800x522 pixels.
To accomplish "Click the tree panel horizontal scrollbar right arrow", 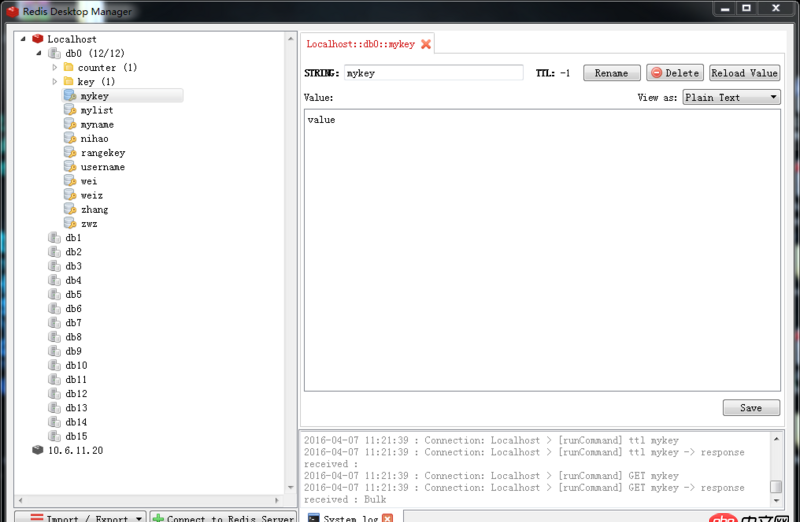I will click(277, 500).
